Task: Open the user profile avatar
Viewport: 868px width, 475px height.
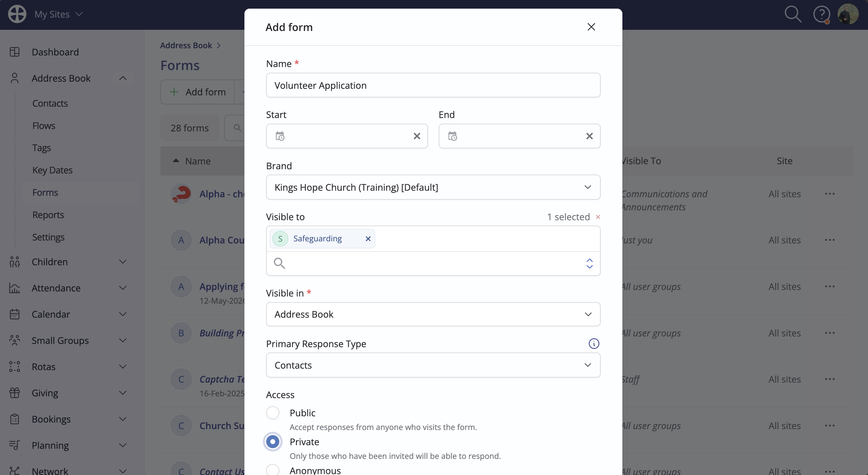Action: [848, 14]
